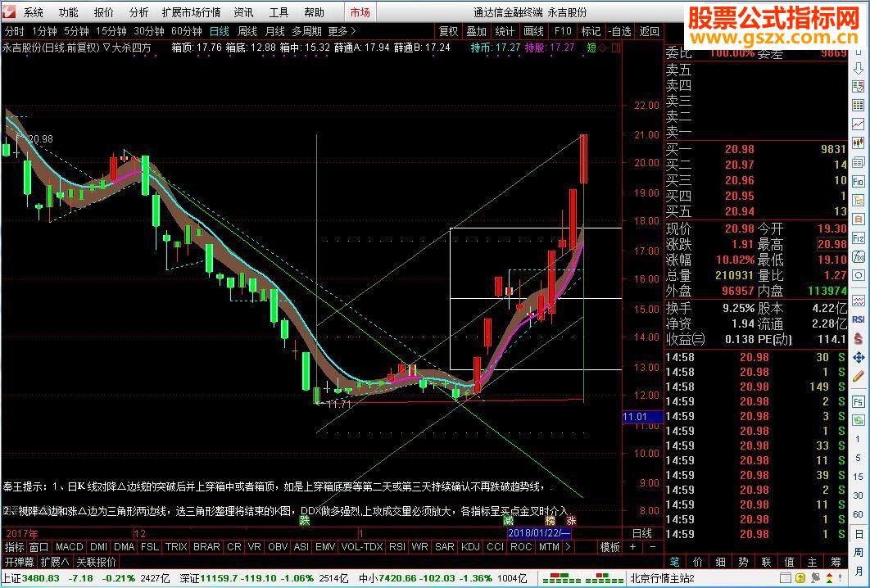Select the 笔 tab under trade list
Image resolution: width=870 pixels, height=588 pixels.
pyautogui.click(x=675, y=563)
